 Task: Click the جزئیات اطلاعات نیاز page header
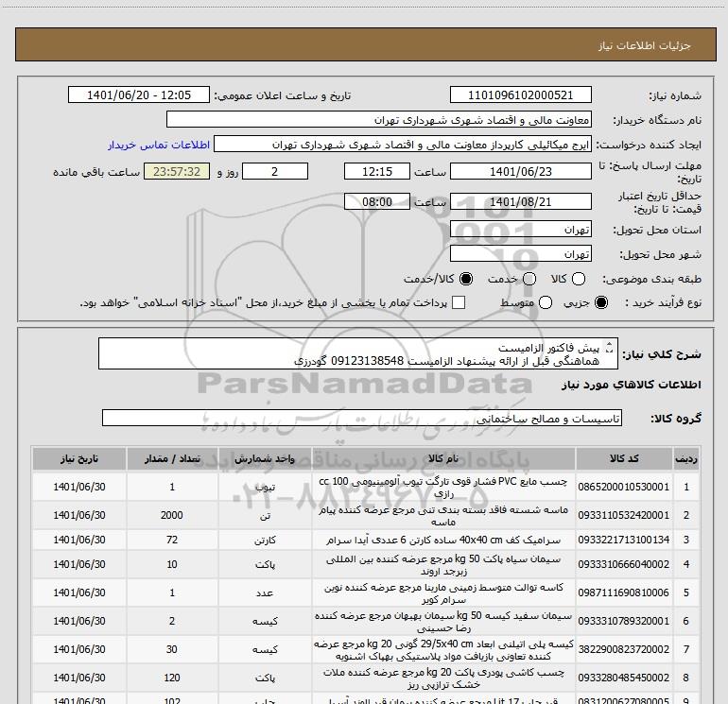645,45
